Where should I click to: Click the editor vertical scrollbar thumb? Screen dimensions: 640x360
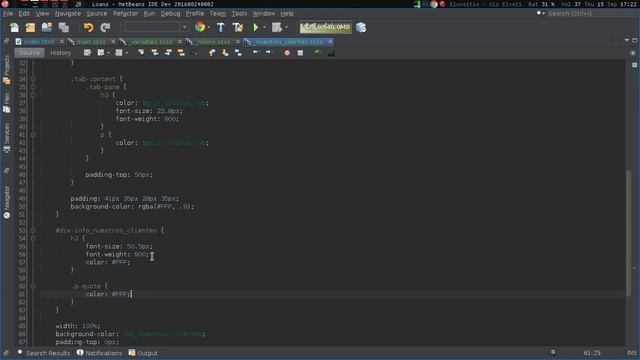[x=629, y=233]
